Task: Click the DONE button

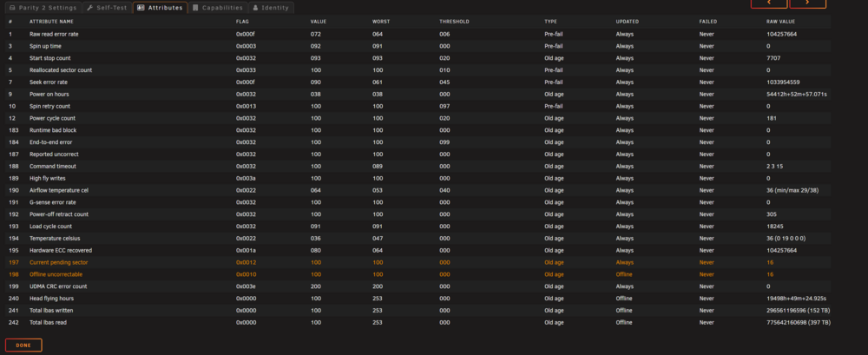Action: 23,345
